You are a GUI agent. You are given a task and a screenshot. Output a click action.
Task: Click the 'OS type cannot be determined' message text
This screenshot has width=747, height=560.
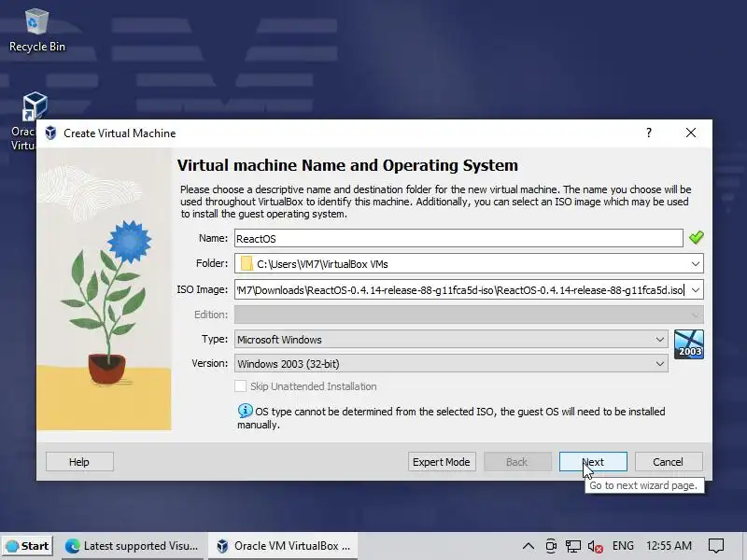click(x=451, y=417)
